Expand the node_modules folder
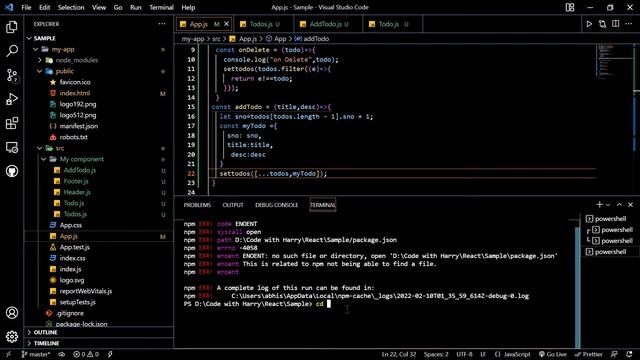Viewport: 640px width, 360px height. pos(40,60)
